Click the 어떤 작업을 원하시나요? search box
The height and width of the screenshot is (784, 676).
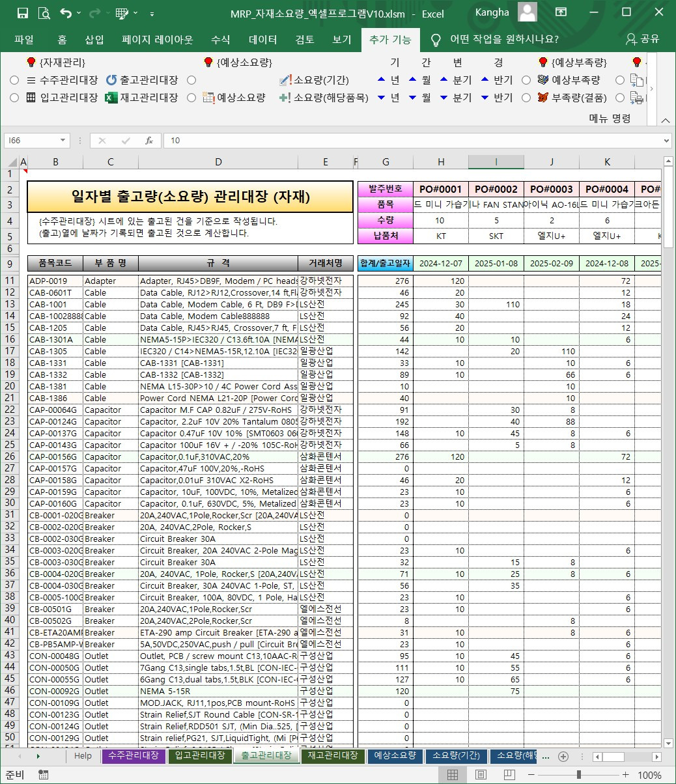coord(504,40)
